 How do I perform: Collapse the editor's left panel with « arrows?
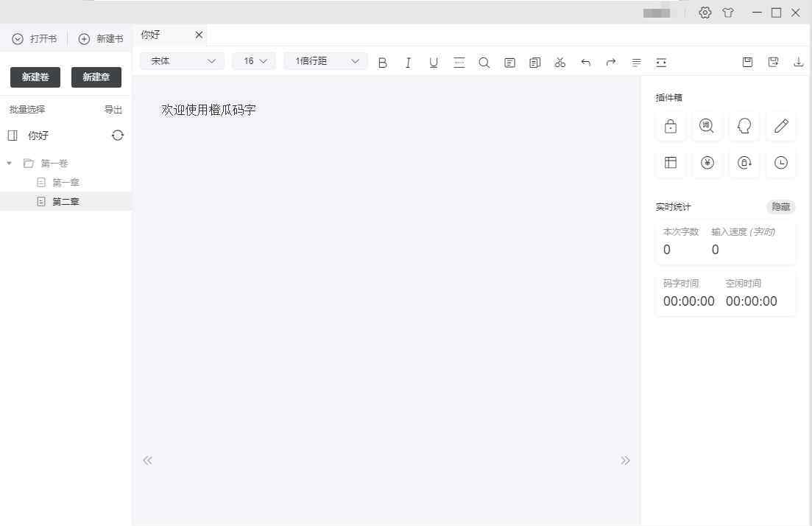point(147,460)
